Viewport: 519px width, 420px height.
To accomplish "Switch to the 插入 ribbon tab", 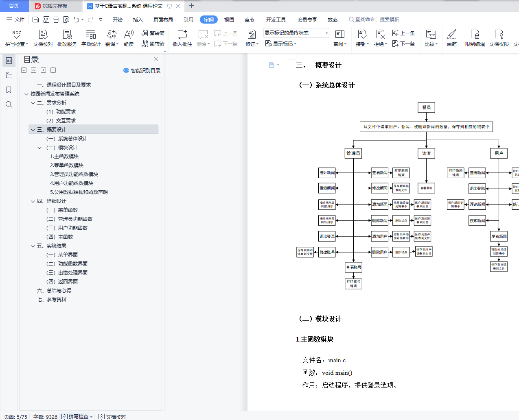I will pos(138,20).
